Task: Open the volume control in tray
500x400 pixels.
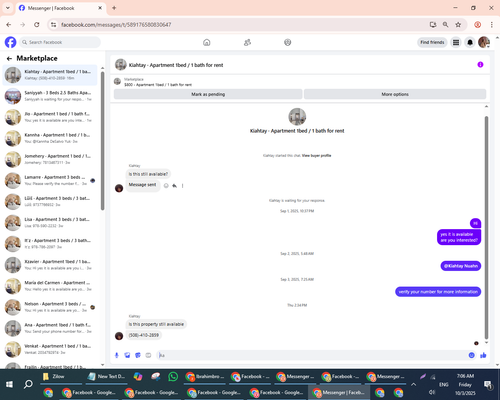Action: 432,392
